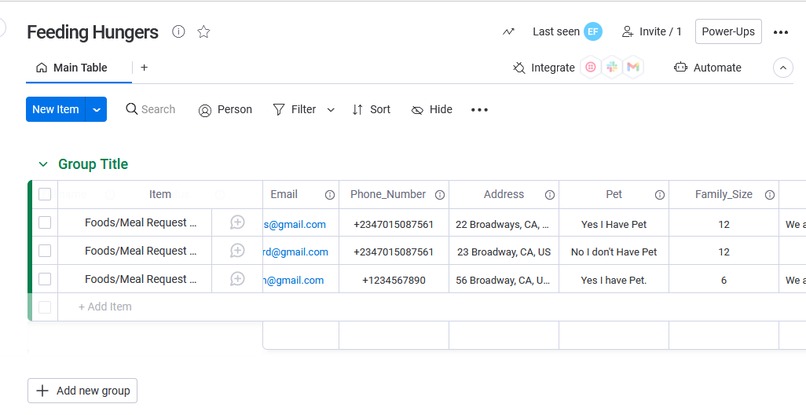Open toolbar more options three-dot menu
Screen dimensions: 806x415
tap(479, 110)
